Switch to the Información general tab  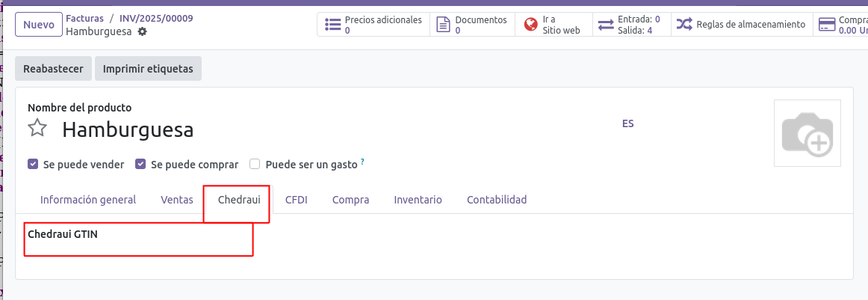[88, 200]
